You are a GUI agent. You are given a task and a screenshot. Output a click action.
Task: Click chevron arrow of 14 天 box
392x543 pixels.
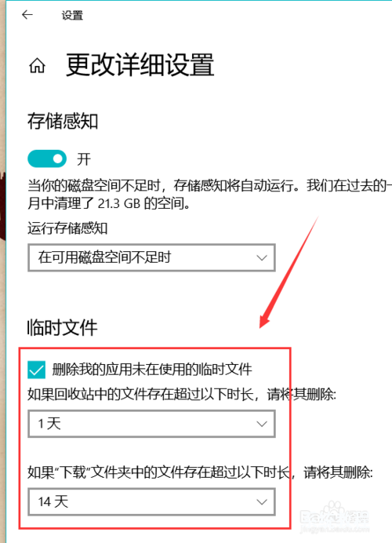coord(262,501)
